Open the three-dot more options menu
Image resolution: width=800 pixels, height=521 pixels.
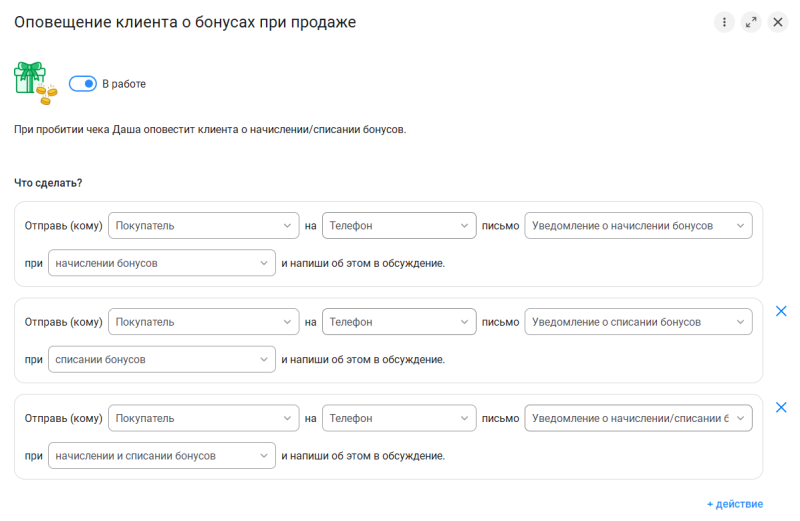[x=724, y=22]
